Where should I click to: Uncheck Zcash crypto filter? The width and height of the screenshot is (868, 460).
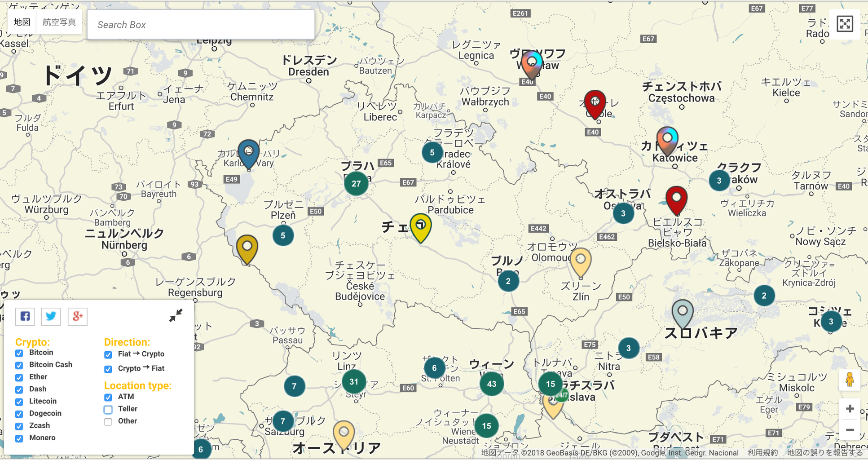point(19,426)
